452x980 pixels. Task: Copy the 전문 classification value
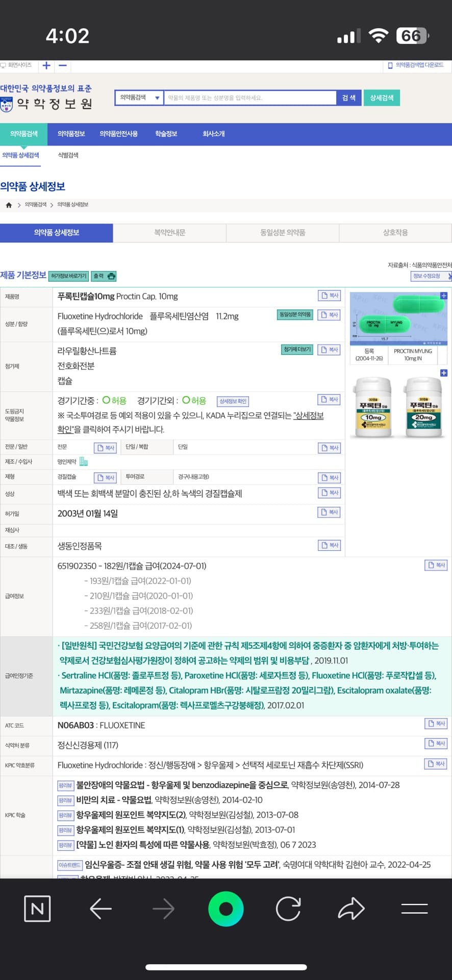[x=106, y=448]
